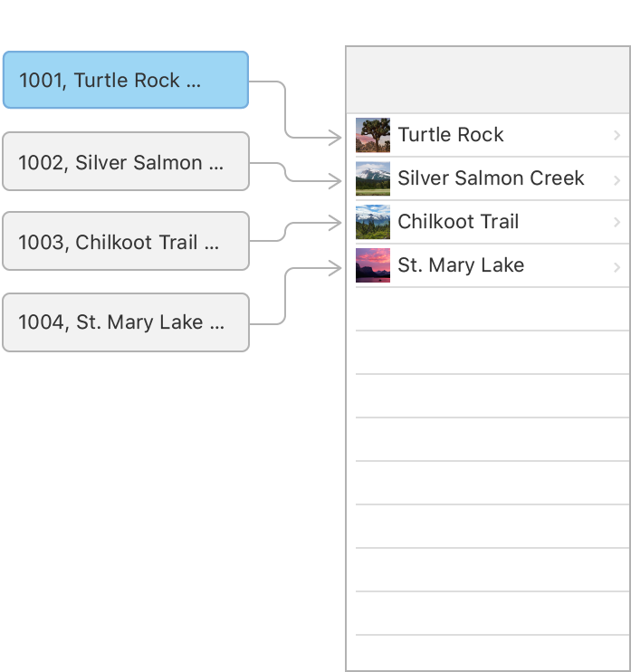
Task: Select the 1002, Silver Salmon data box
Action: click(126, 161)
